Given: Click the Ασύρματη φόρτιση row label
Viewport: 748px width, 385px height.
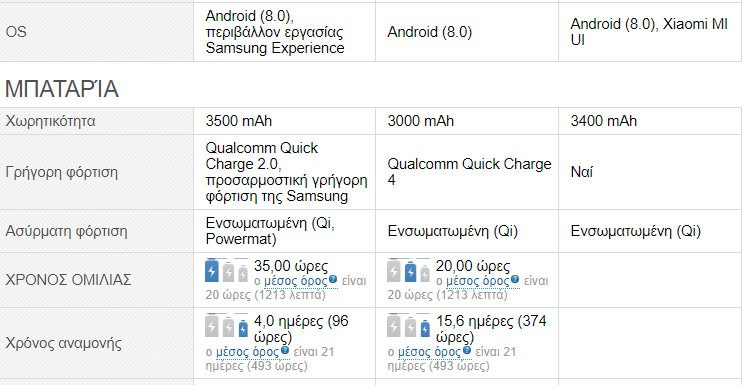Looking at the screenshot, I should coord(66,231).
